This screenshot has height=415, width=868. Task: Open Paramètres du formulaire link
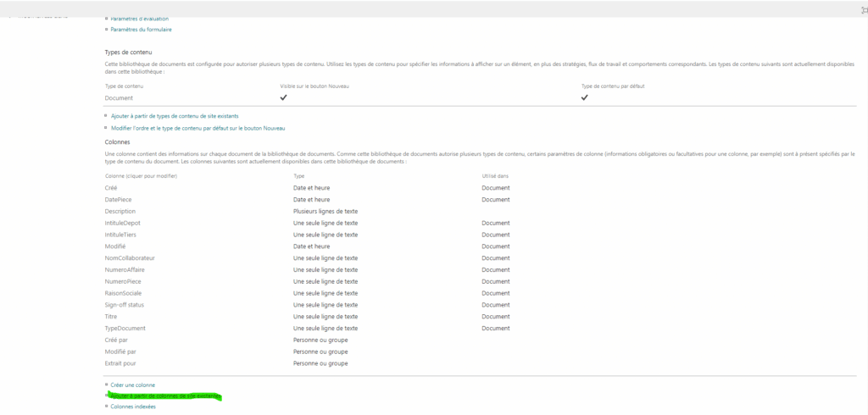pos(141,30)
